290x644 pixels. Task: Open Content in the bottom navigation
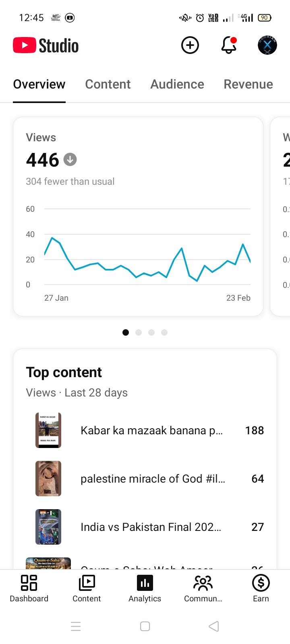pyautogui.click(x=87, y=588)
